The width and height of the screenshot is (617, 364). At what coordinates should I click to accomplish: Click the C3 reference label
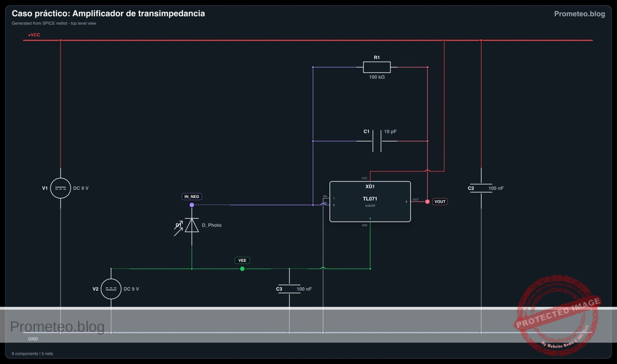point(279,289)
